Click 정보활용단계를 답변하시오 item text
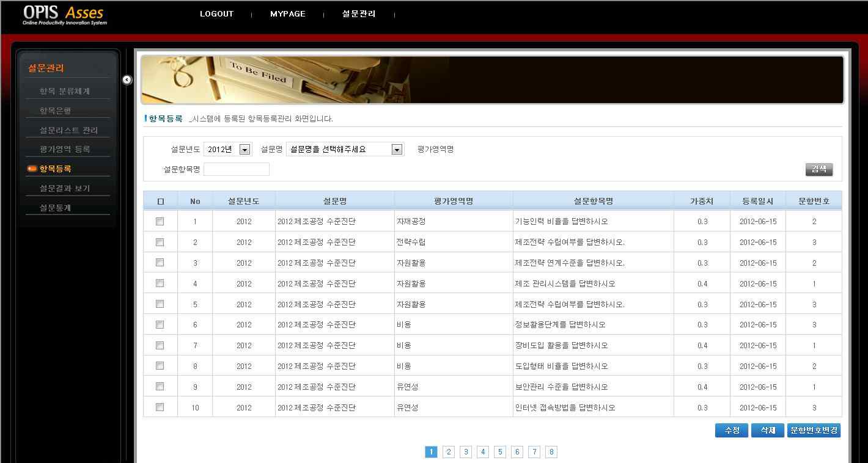Image resolution: width=868 pixels, height=463 pixels. coord(561,324)
